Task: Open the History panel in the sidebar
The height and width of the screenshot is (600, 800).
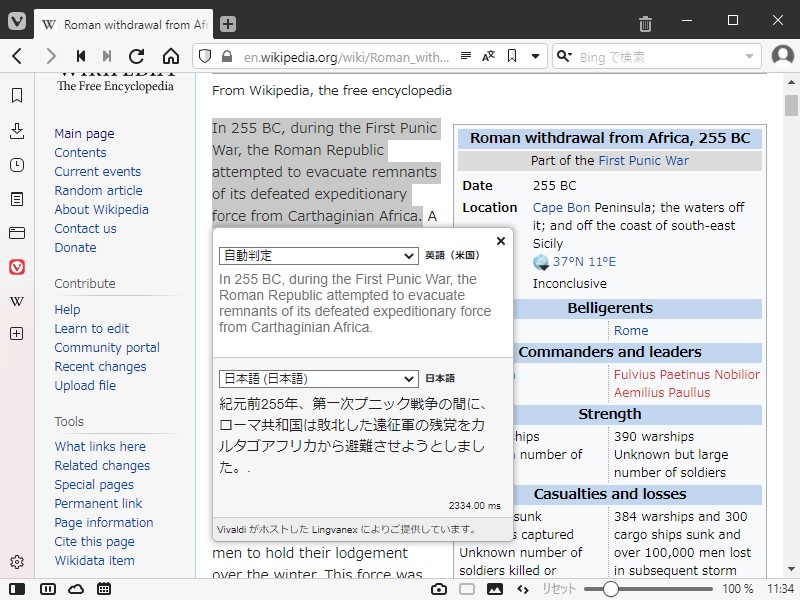Action: 16,165
